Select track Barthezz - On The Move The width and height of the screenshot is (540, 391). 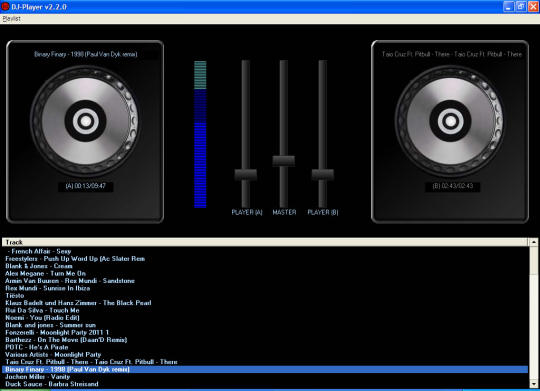pos(264,340)
